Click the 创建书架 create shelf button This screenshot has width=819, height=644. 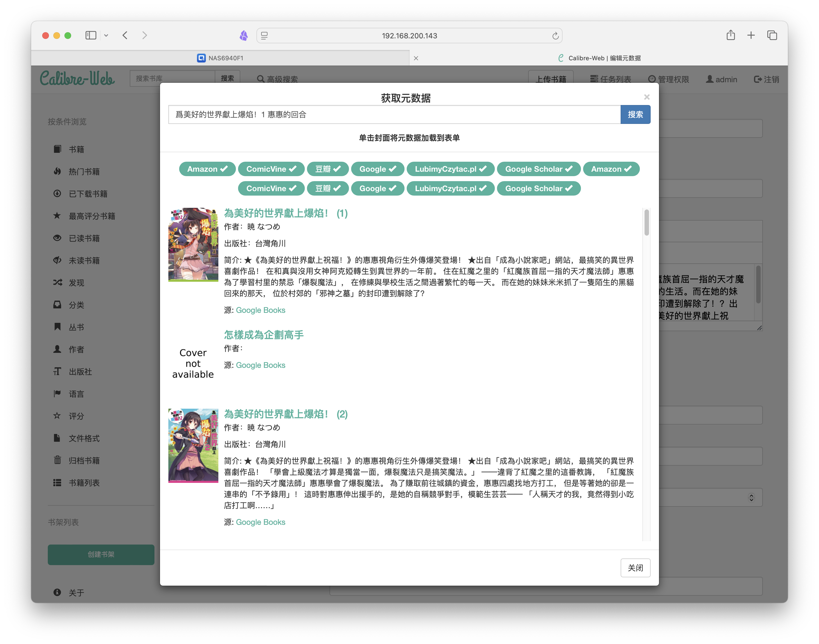(101, 554)
